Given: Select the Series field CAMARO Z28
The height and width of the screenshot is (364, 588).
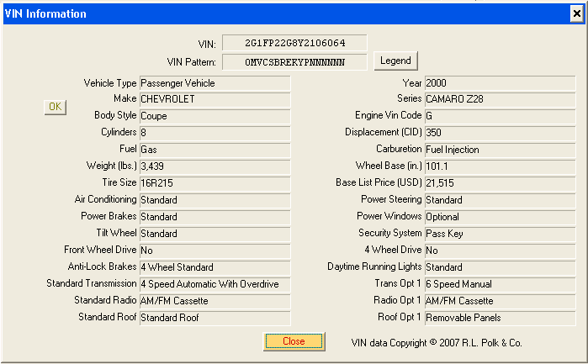Looking at the screenshot, I should [500, 99].
